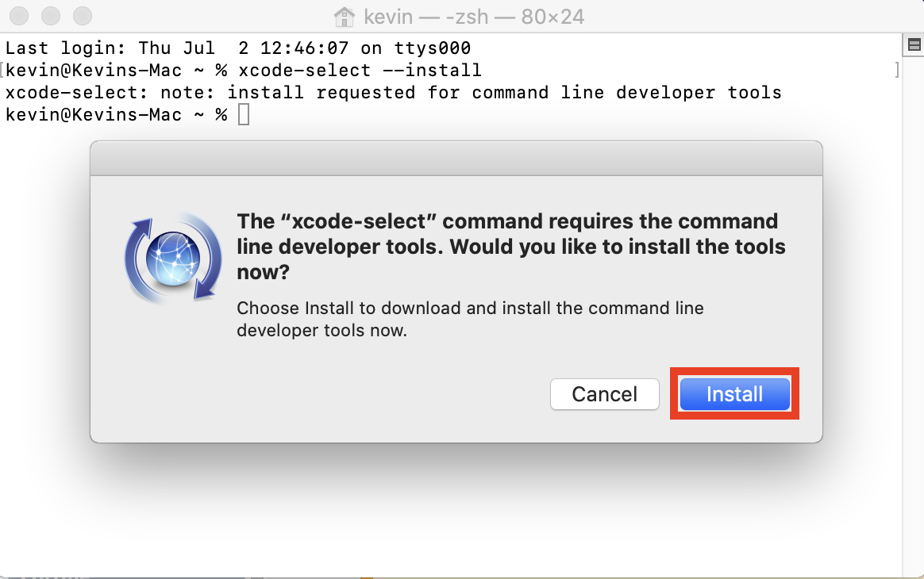Click the Software Update globe icon

(x=173, y=259)
